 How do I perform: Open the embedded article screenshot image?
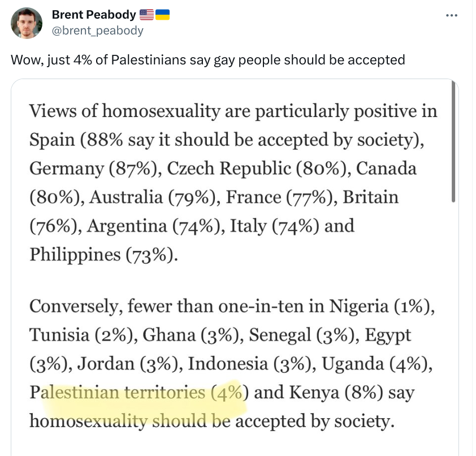235,267
